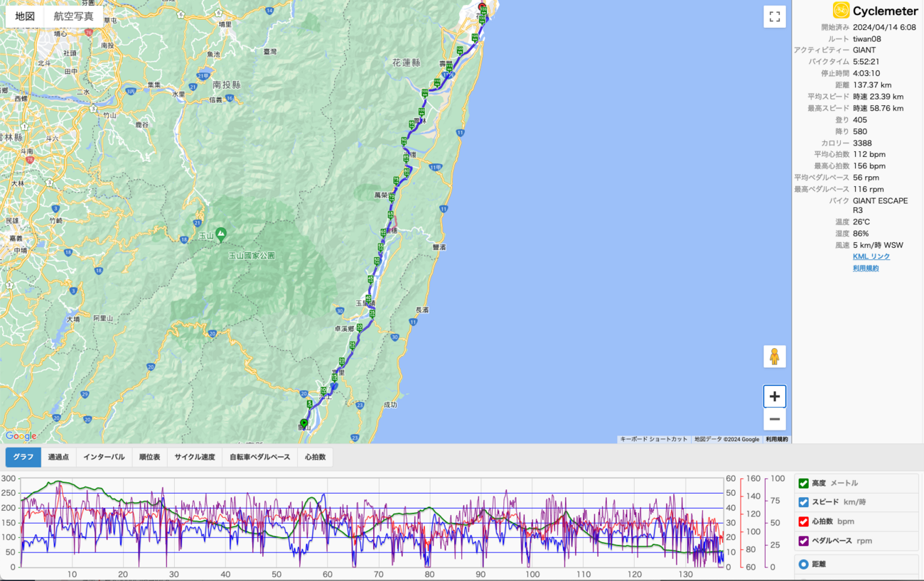Click the distance value 137.37 km

click(x=872, y=85)
